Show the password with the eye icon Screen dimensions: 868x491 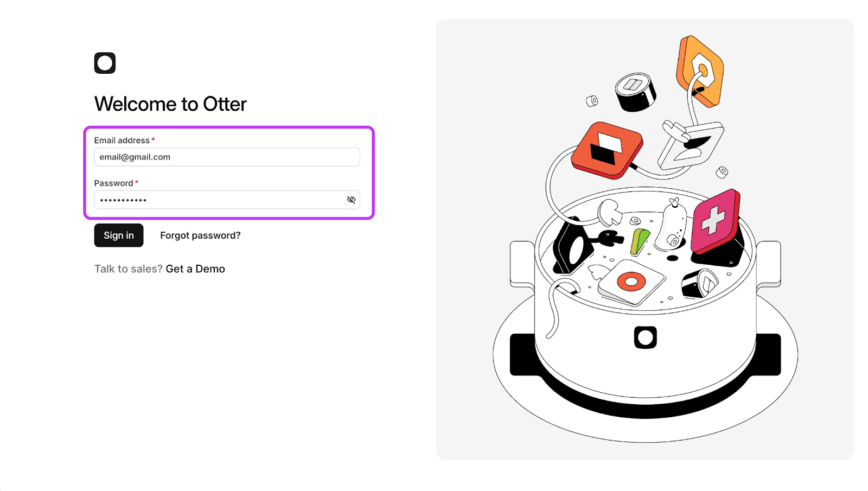(x=351, y=200)
